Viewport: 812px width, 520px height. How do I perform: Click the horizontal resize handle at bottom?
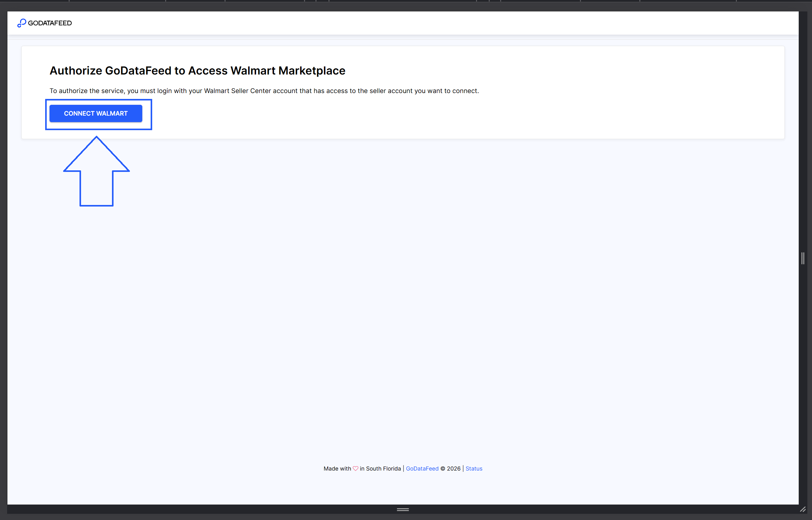click(403, 509)
